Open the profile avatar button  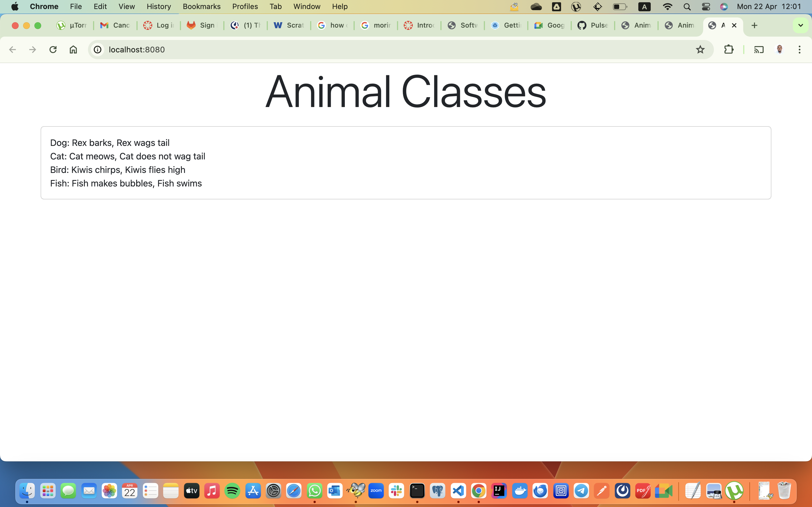pos(780,50)
